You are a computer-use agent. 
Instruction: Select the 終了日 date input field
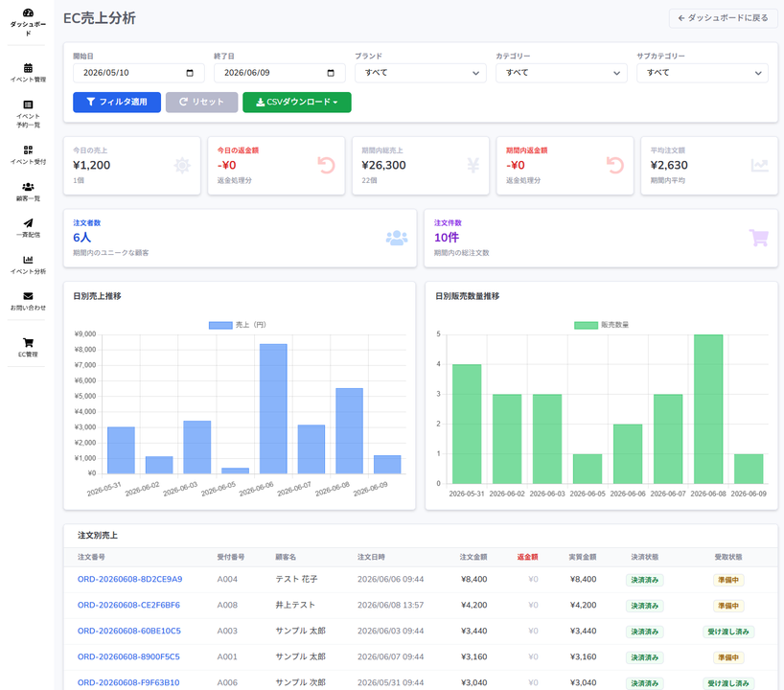pos(280,73)
